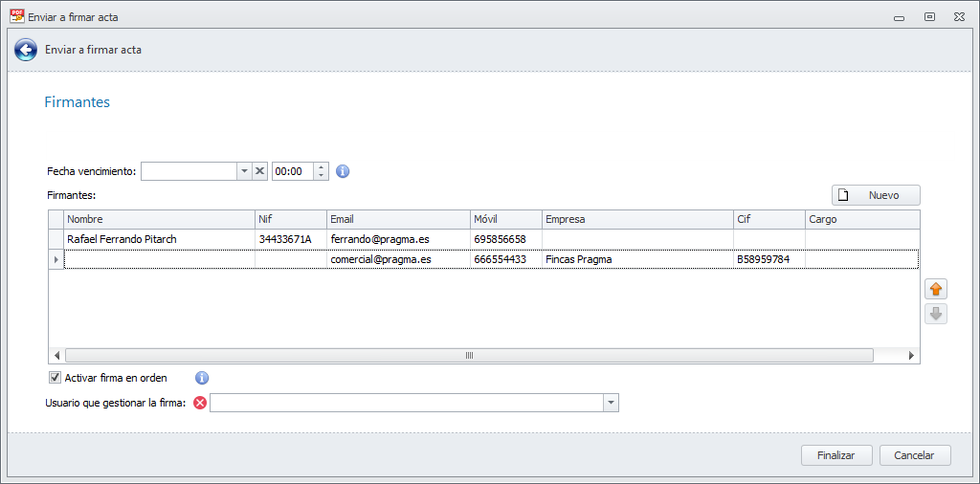Show info about Fecha vencimiento

click(343, 171)
